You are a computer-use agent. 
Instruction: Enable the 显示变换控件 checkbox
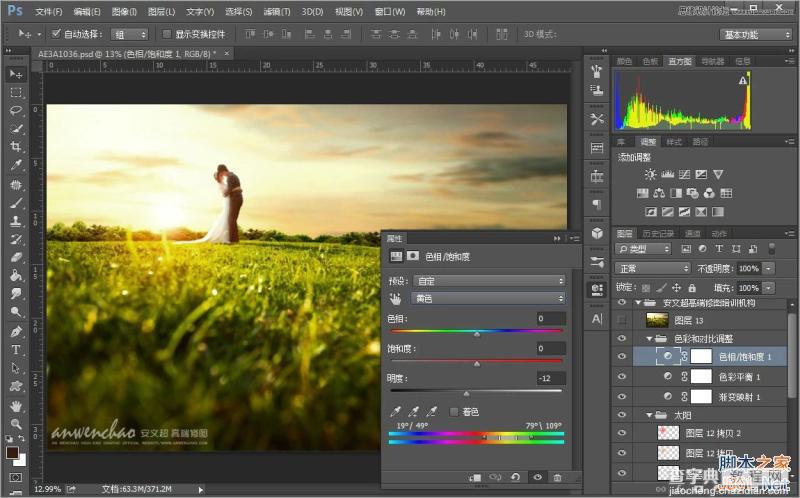point(167,34)
